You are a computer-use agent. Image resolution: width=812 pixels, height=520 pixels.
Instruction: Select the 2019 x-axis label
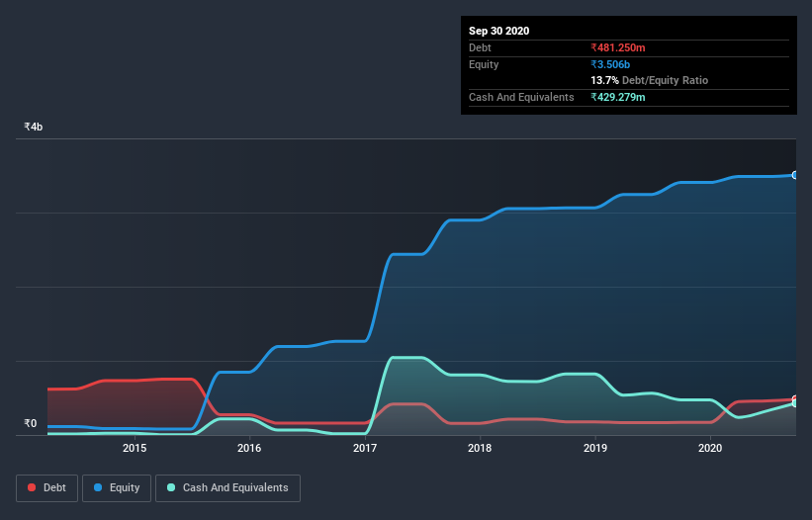pyautogui.click(x=595, y=448)
